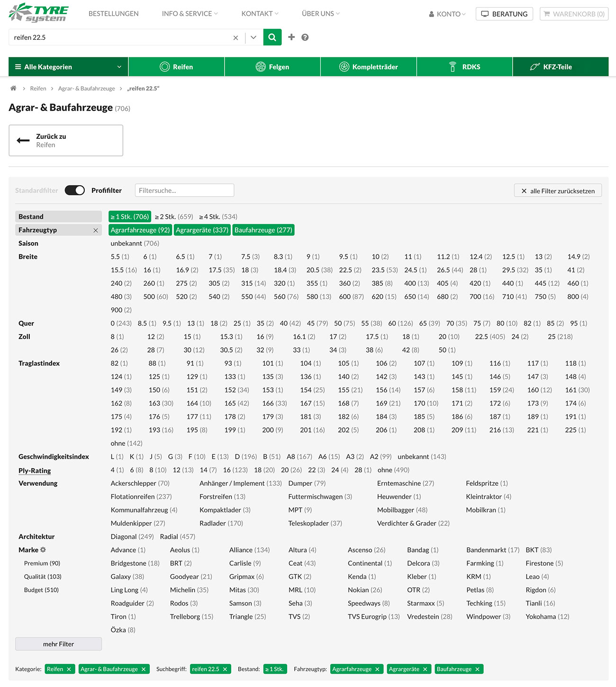Reset all filters with alle Filter zurücksetzen
Screen dimensions: 616x687
(558, 190)
